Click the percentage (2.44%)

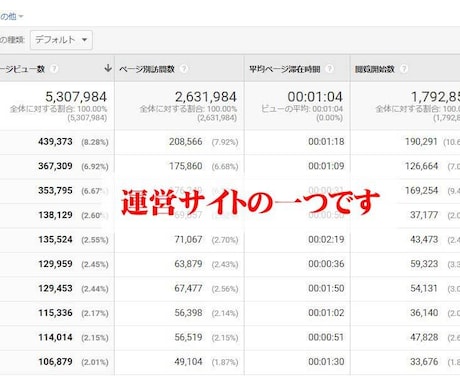pyautogui.click(x=95, y=289)
